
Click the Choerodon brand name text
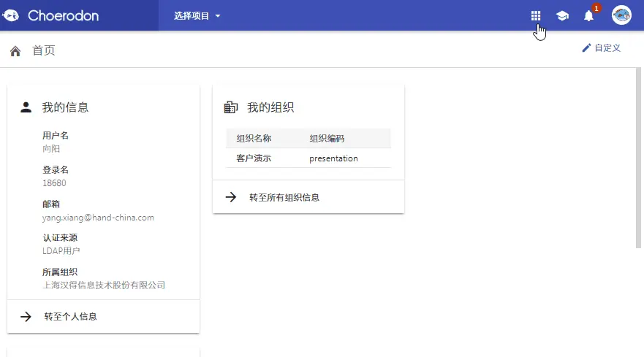(64, 15)
